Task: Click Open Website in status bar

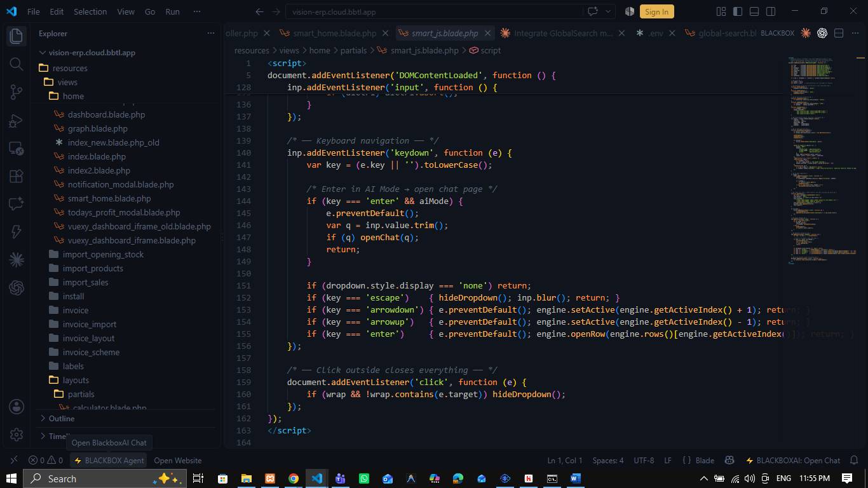Action: point(177,461)
